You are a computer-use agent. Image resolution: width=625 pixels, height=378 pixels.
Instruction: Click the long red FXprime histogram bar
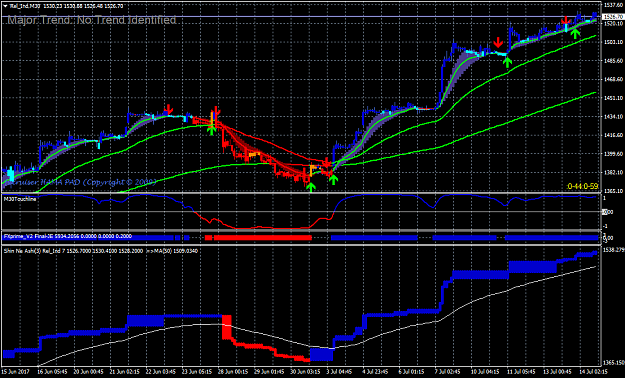pyautogui.click(x=262, y=238)
